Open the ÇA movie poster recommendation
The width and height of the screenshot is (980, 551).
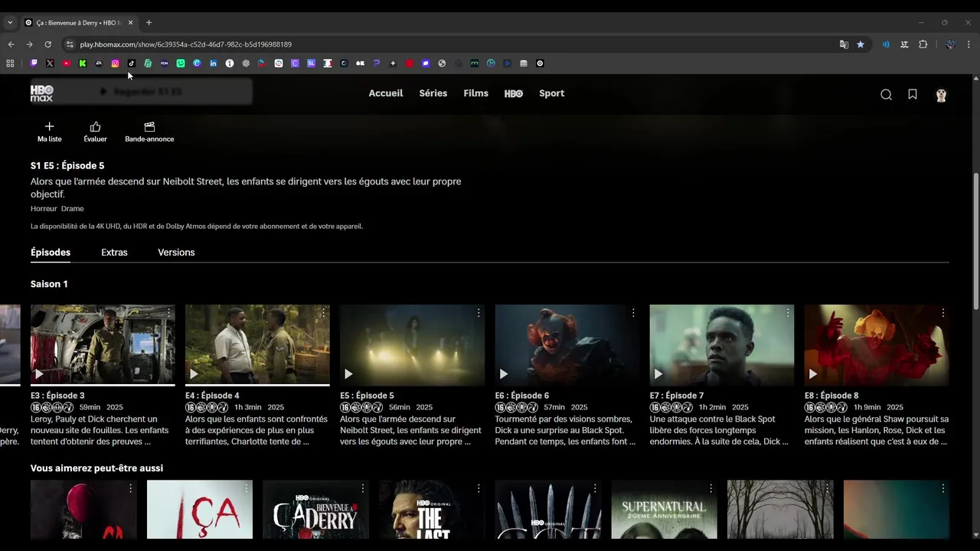coord(200,510)
